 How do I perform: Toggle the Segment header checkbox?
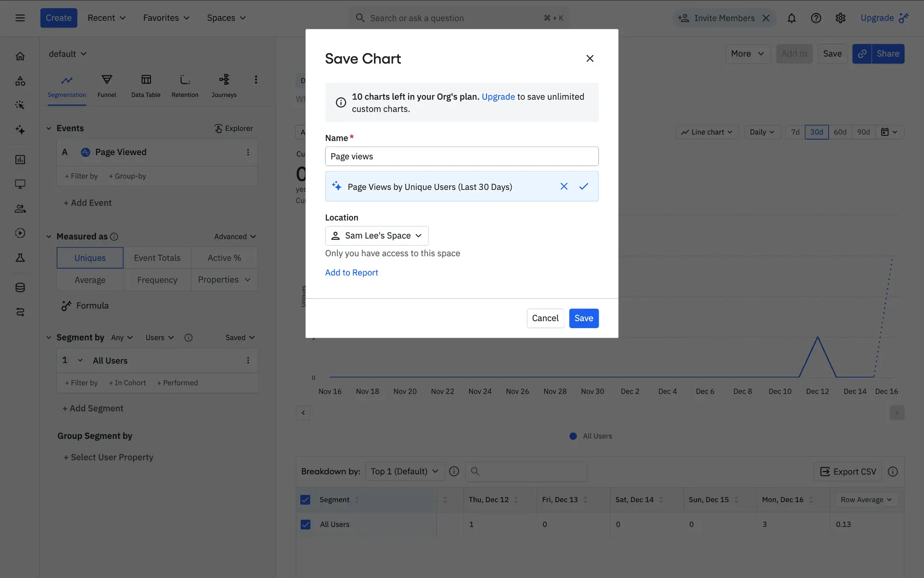coord(305,499)
